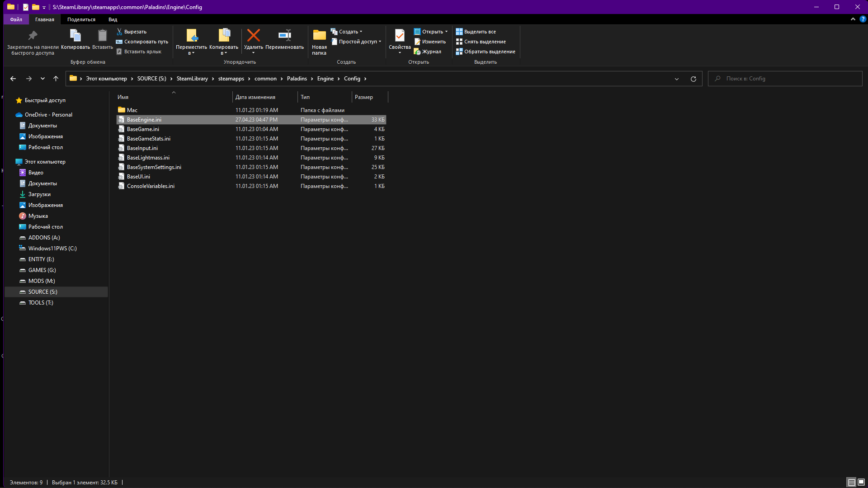Open MODS (M:) drive
The width and height of the screenshot is (868, 488).
[x=42, y=281]
